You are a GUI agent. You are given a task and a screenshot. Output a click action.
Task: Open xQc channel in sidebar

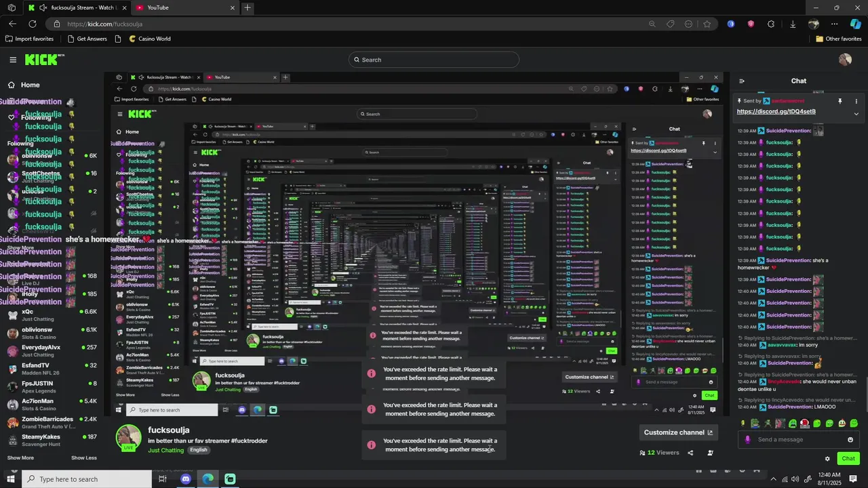(53, 315)
